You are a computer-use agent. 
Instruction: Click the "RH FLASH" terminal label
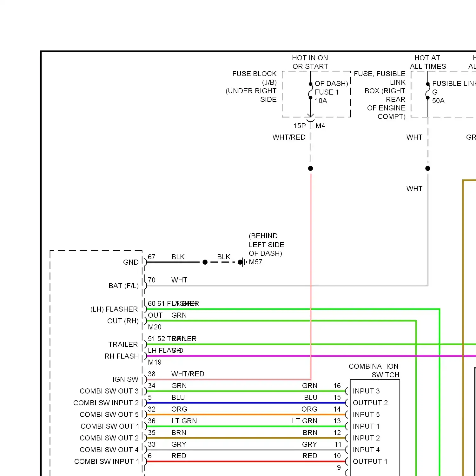[122, 356]
